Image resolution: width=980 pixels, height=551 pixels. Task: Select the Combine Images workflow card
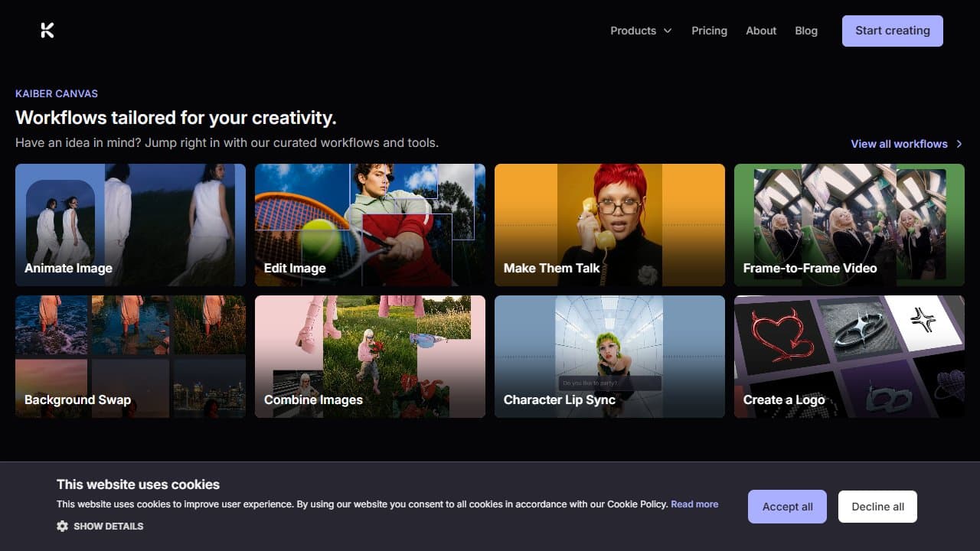pyautogui.click(x=370, y=357)
